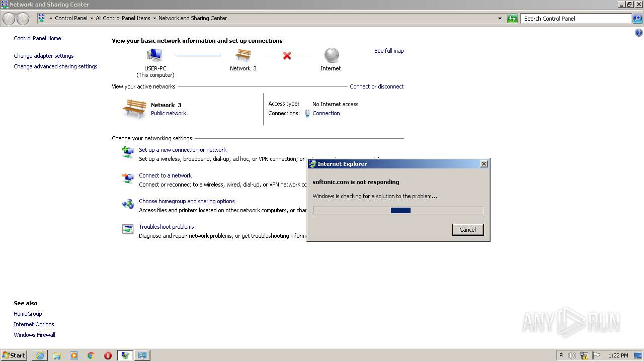
Task: Click the Search Control Panel field
Action: pyautogui.click(x=577, y=19)
